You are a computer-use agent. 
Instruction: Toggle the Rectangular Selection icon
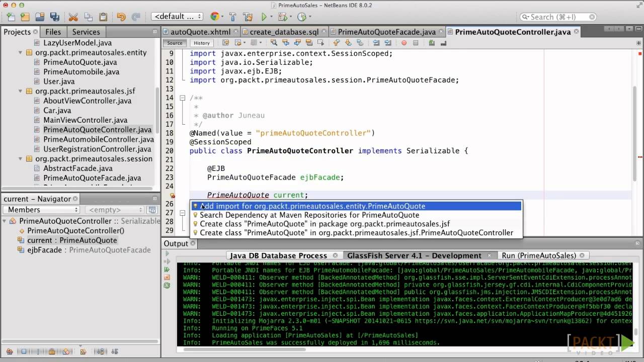(x=321, y=43)
